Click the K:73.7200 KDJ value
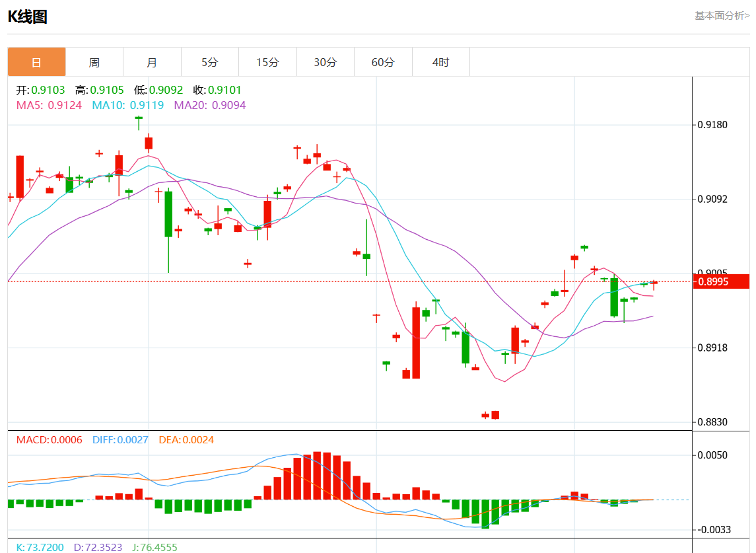756x553 pixels. click(x=40, y=548)
